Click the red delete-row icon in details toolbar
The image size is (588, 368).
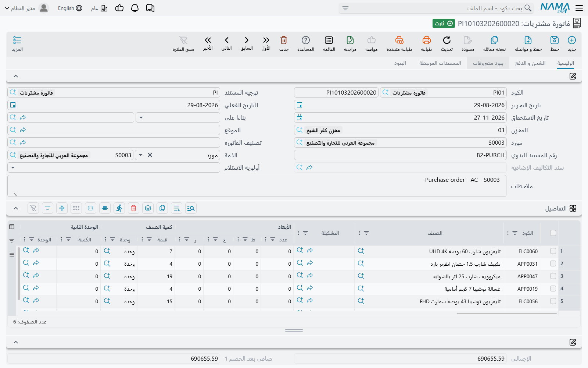point(133,208)
